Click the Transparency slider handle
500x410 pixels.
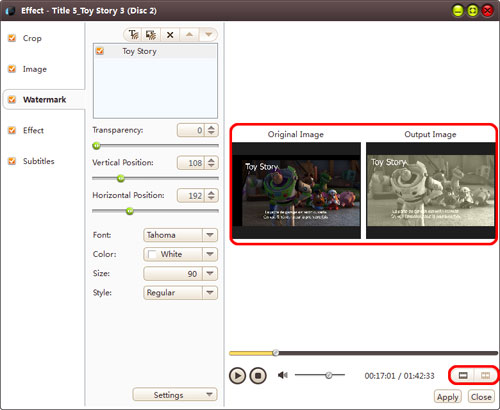(96, 146)
